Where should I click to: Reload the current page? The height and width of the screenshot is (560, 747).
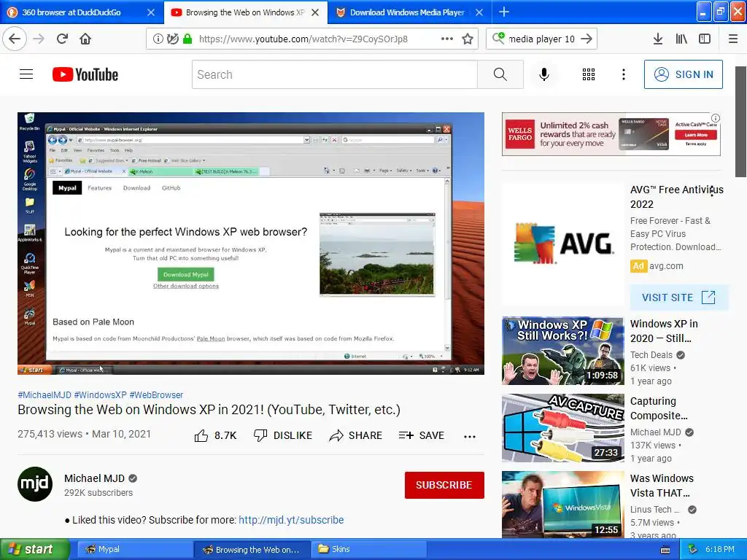coord(62,39)
